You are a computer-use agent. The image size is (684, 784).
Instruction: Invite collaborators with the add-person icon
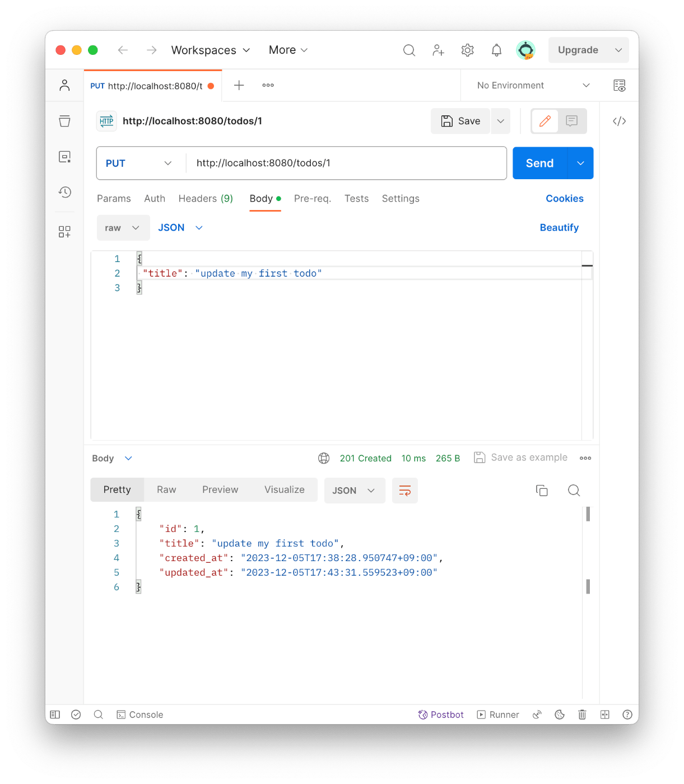coord(439,50)
